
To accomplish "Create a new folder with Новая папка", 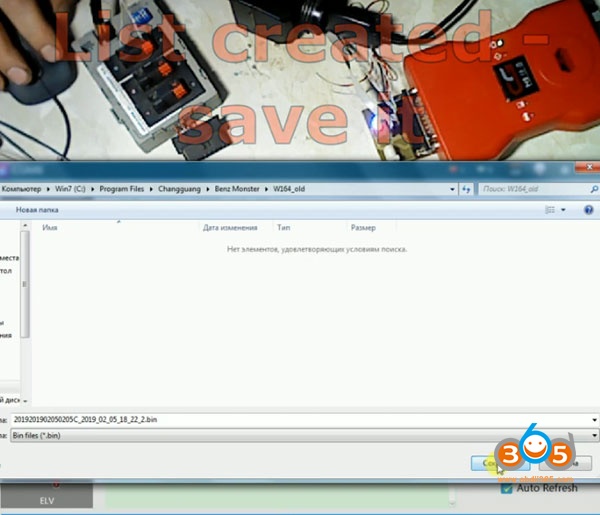I will click(x=37, y=210).
